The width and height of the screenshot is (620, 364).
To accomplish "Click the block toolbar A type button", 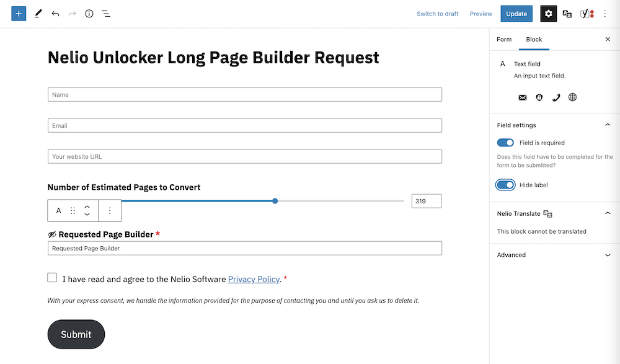I will 58,210.
